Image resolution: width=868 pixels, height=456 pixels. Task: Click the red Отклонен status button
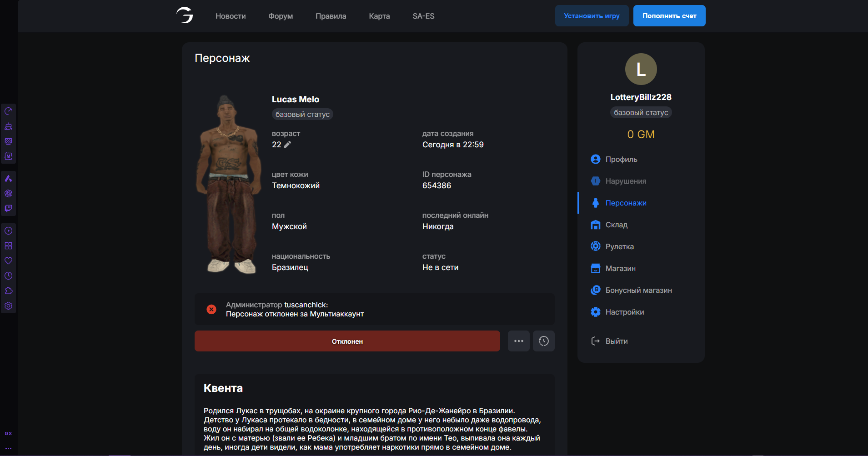347,341
